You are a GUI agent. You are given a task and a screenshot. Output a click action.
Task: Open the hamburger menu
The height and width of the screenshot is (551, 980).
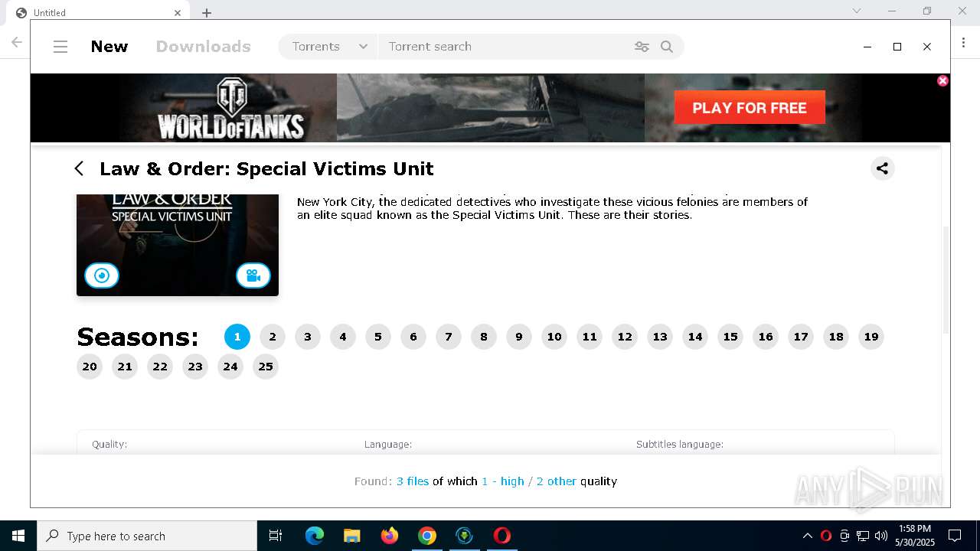(60, 47)
